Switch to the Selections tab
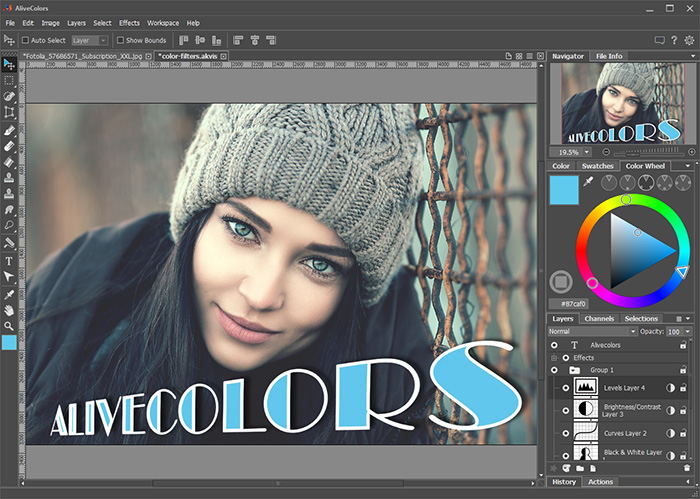This screenshot has width=700, height=499. 641,319
